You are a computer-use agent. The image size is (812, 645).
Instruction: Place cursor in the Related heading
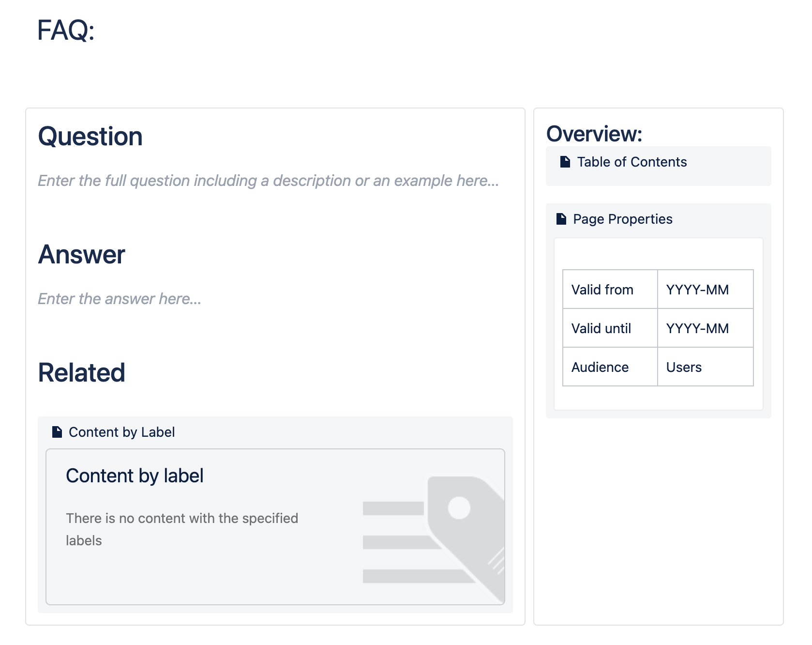[x=81, y=372]
